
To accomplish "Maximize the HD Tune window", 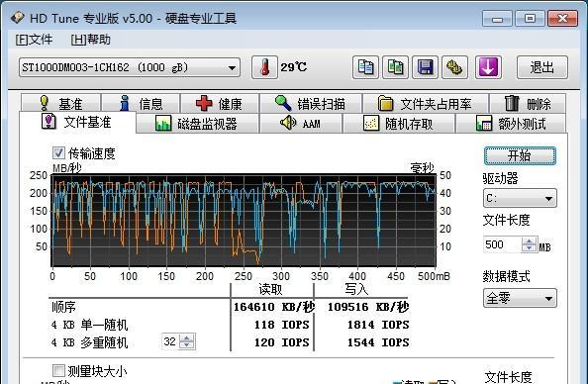I will (x=530, y=19).
